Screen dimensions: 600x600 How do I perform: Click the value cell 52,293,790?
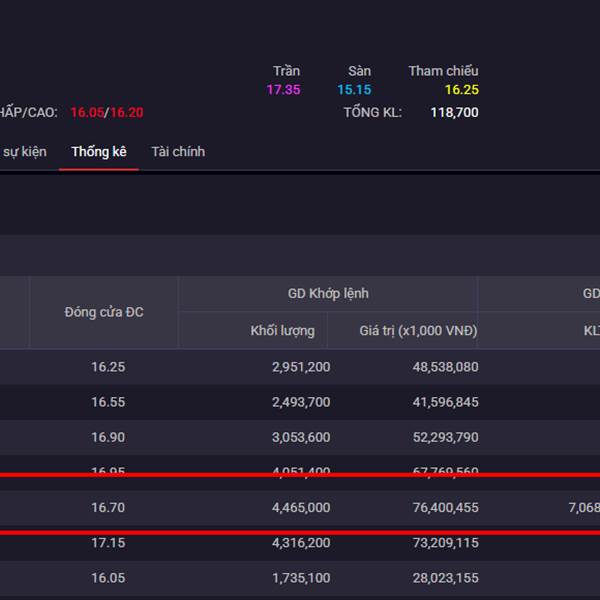pos(445,437)
